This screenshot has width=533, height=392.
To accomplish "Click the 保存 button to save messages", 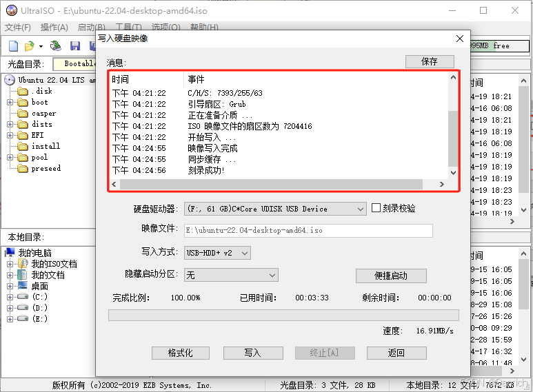I will 430,61.
